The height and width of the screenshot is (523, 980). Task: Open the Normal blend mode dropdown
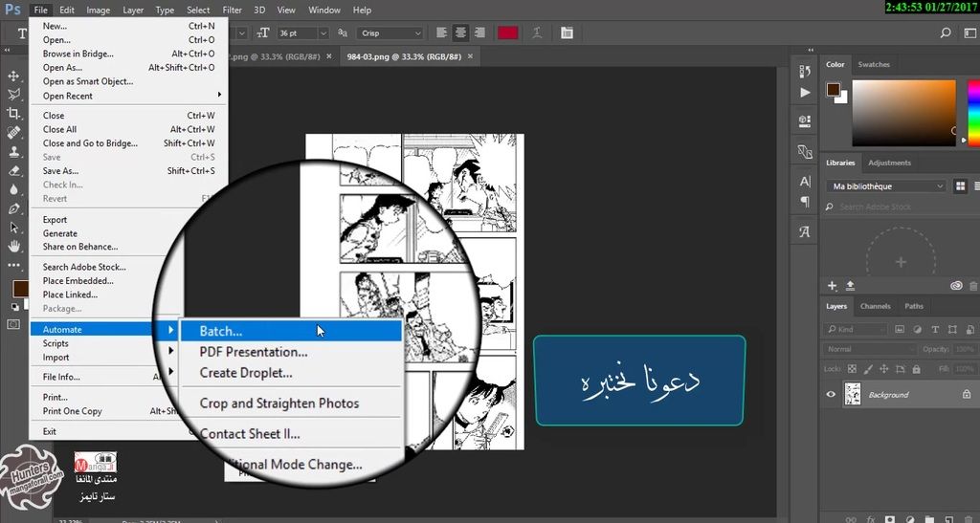869,349
